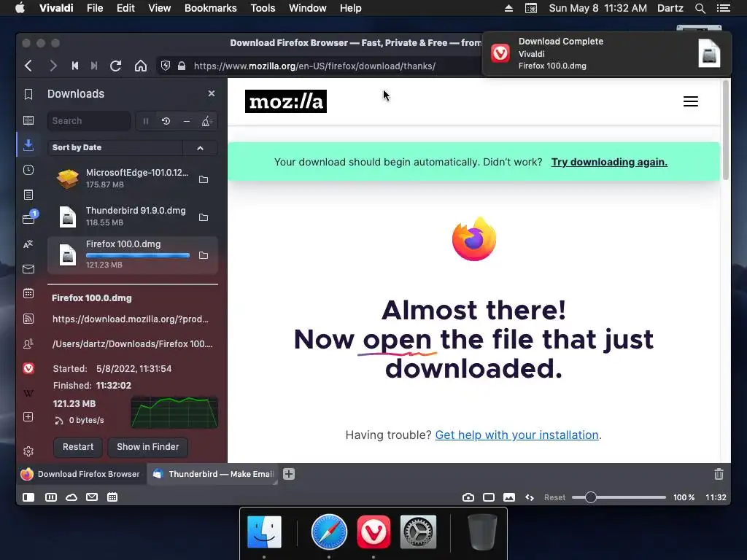
Task: Open the Bookmarks menu
Action: (x=211, y=8)
